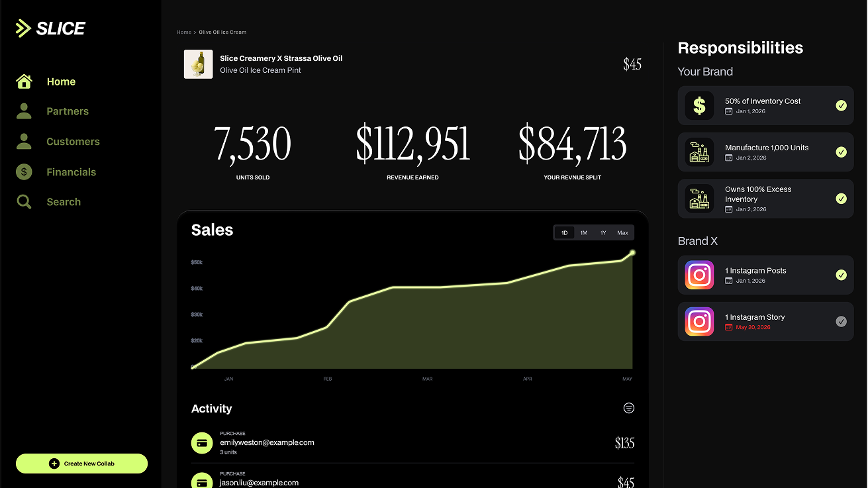Click the 7,530 units sold figure
Screen dimensions: 868x488
point(252,144)
